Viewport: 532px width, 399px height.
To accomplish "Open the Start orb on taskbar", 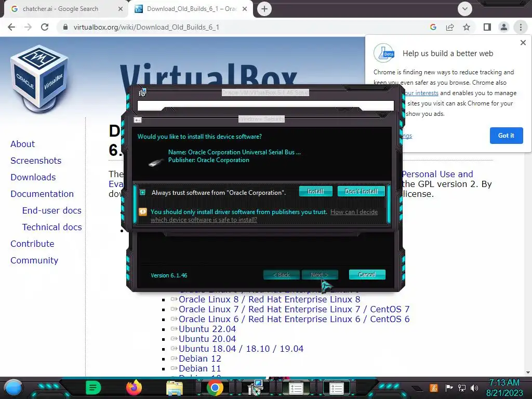I will [x=14, y=388].
